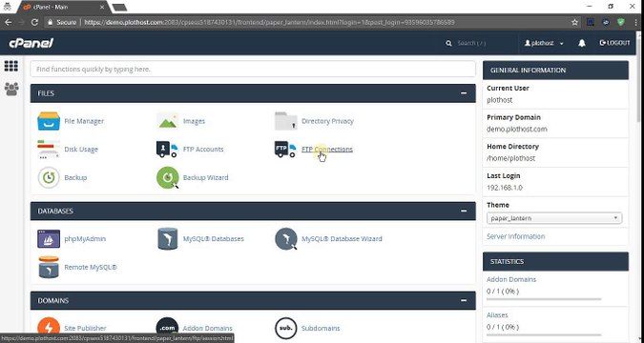644x343 pixels.
Task: Click the green shield extension icon
Action: point(620,22)
